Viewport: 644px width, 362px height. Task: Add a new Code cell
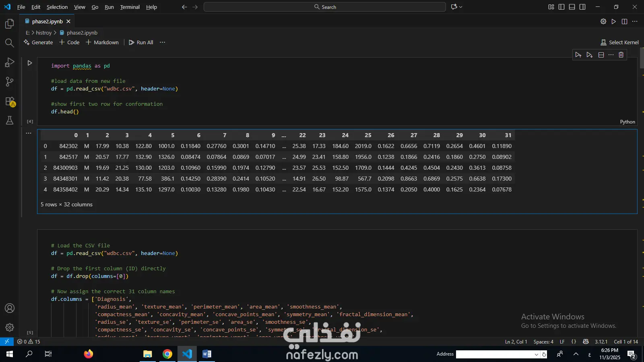coord(69,42)
